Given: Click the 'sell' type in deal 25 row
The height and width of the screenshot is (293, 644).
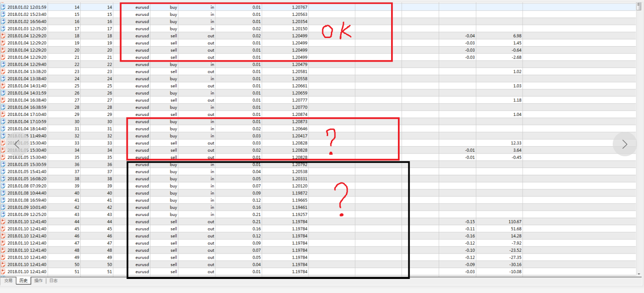Looking at the screenshot, I should click(x=174, y=86).
